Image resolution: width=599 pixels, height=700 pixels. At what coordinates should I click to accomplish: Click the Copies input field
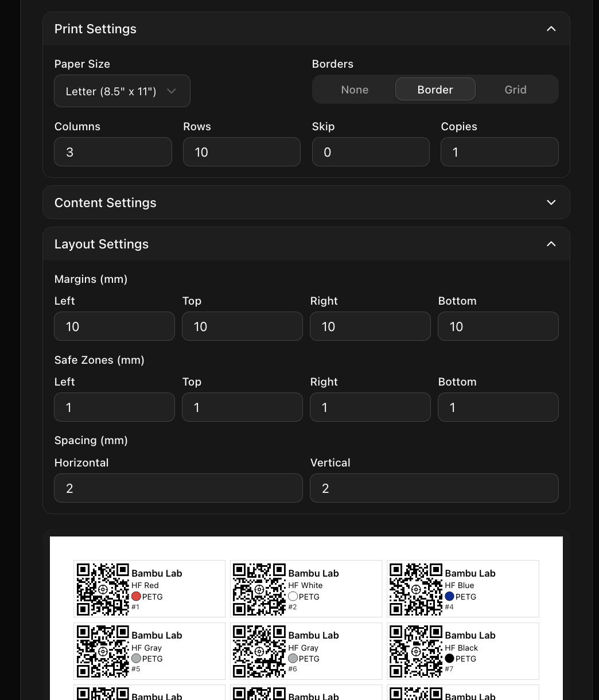(499, 152)
